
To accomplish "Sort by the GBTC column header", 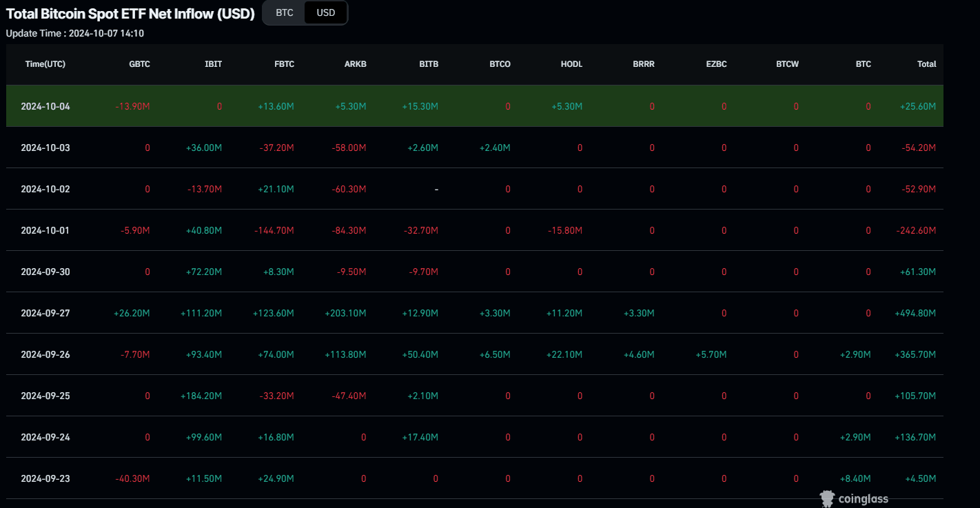I will coord(139,64).
